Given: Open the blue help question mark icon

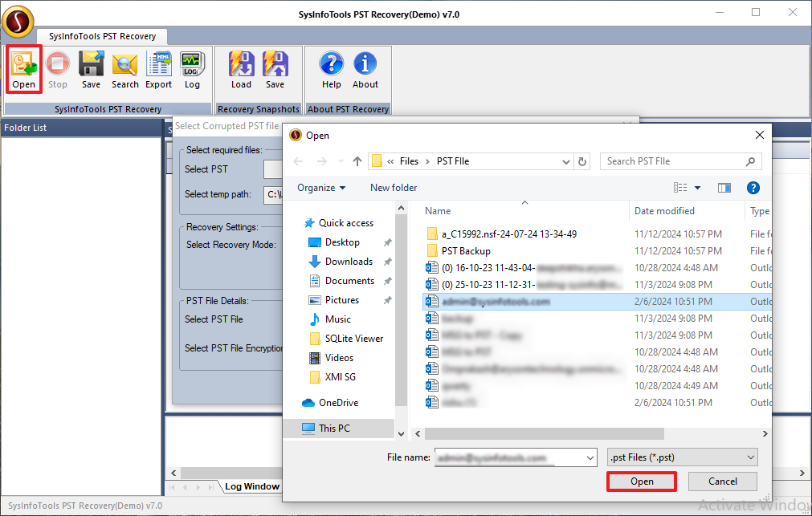Looking at the screenshot, I should [753, 188].
